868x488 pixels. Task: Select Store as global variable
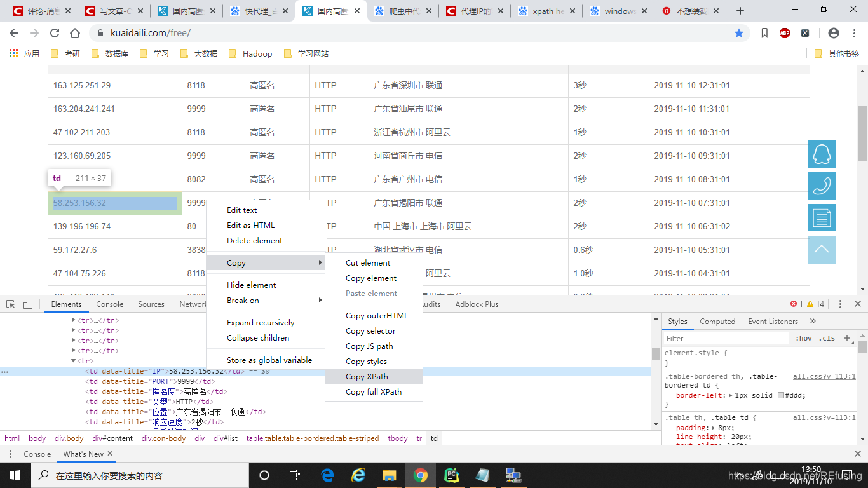click(x=266, y=360)
